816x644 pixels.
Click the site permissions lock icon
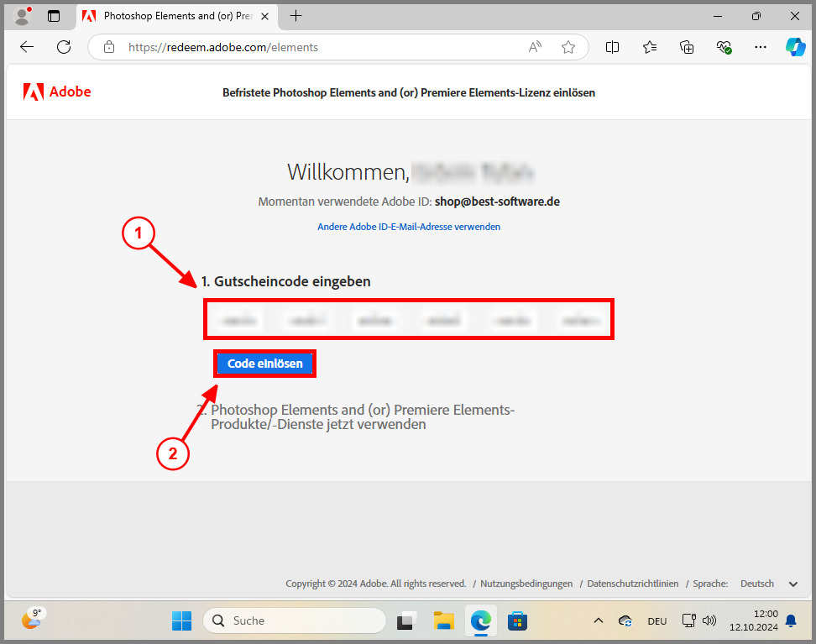109,47
